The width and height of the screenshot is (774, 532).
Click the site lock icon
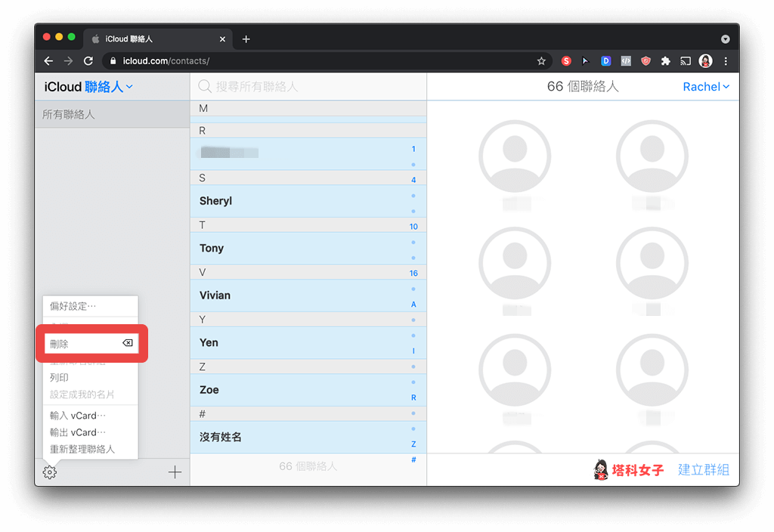pyautogui.click(x=113, y=61)
